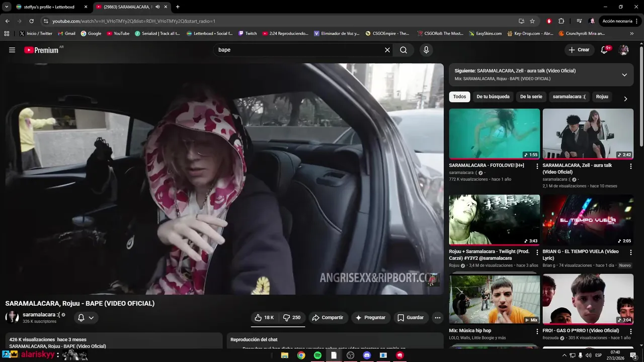The image size is (644, 362).
Task: Open subscription notification bell dropdown
Action: [86, 318]
